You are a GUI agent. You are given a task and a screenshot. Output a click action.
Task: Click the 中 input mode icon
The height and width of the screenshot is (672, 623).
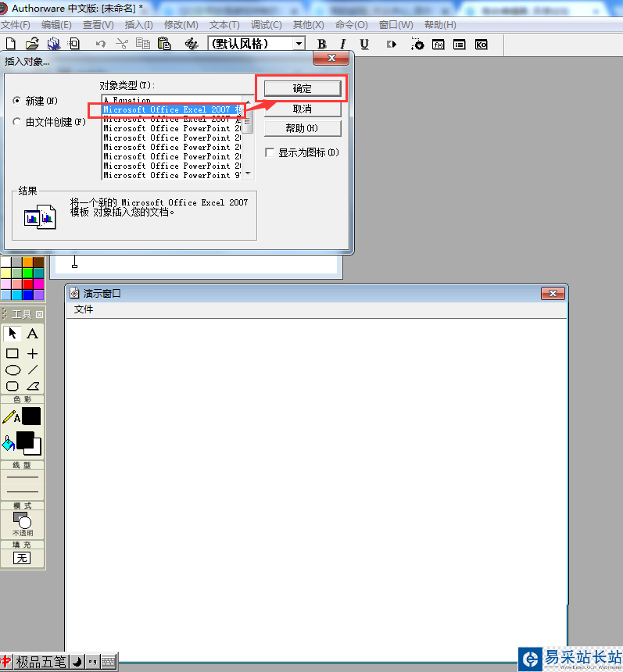coord(6,662)
